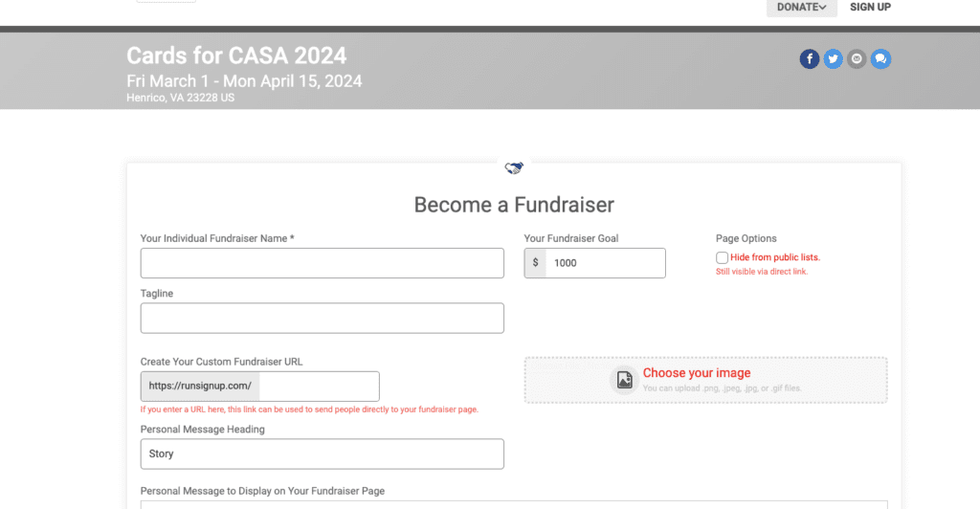Screen dimensions: 980x509
Task: Open the SIGN UP menu item
Action: pyautogui.click(x=870, y=8)
